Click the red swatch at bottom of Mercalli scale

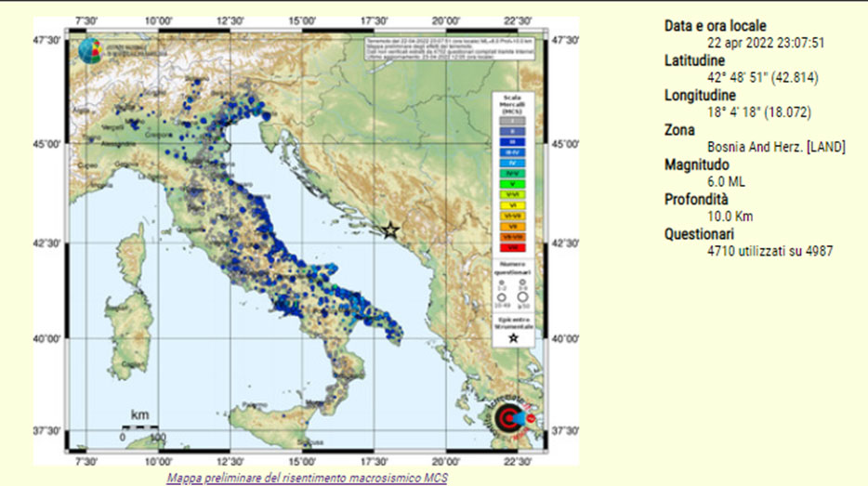[512, 247]
